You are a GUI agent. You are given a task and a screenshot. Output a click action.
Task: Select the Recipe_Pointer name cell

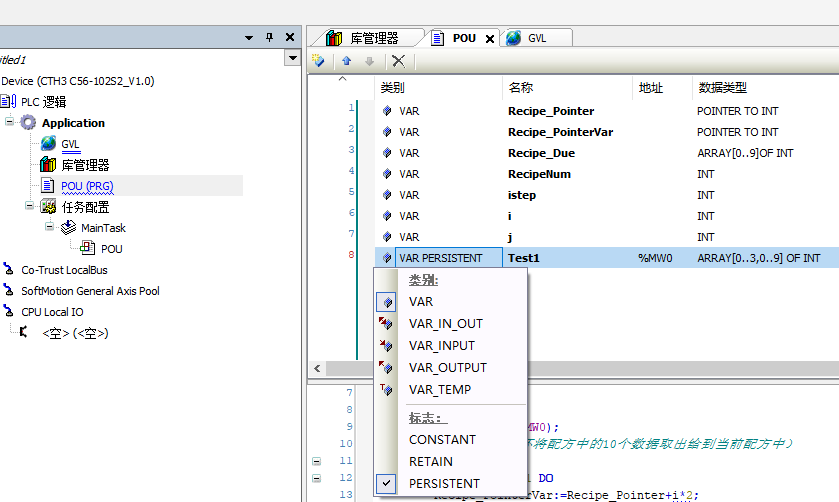pyautogui.click(x=551, y=111)
